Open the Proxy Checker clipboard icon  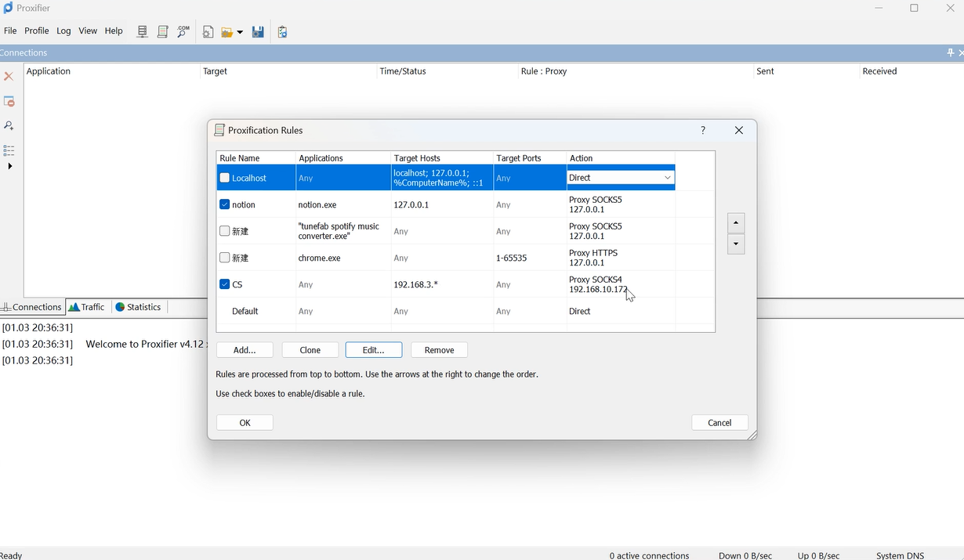pos(282,32)
